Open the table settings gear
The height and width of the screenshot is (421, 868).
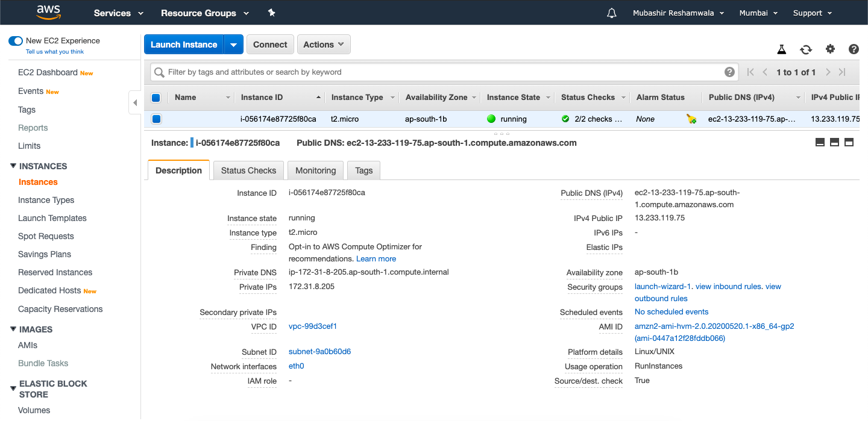tap(830, 49)
